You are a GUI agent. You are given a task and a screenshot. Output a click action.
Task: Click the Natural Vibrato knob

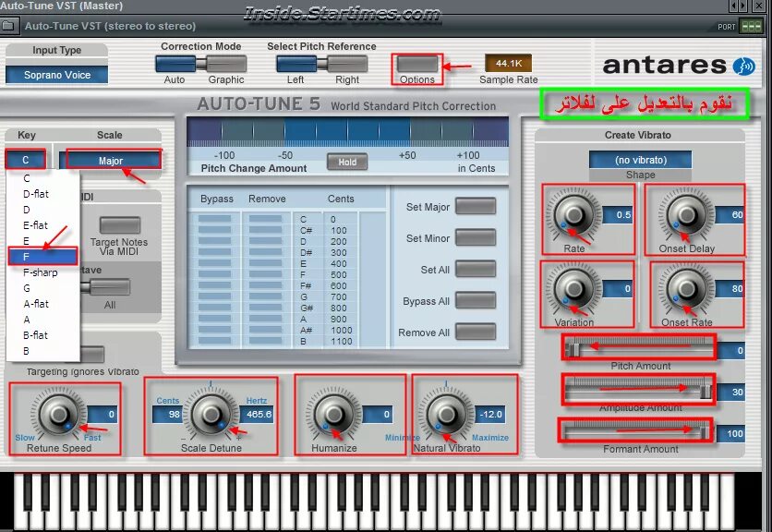(x=447, y=414)
